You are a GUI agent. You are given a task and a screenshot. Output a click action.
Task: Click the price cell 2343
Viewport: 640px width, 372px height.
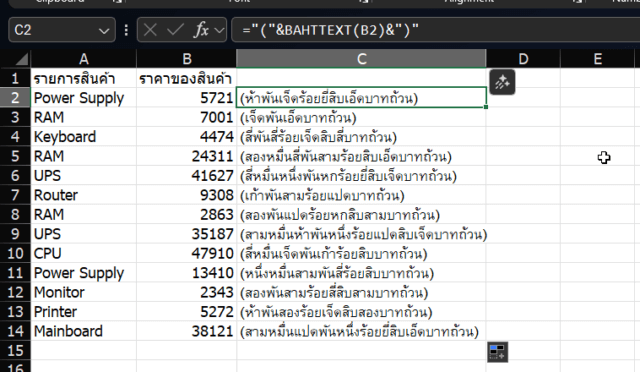187,292
